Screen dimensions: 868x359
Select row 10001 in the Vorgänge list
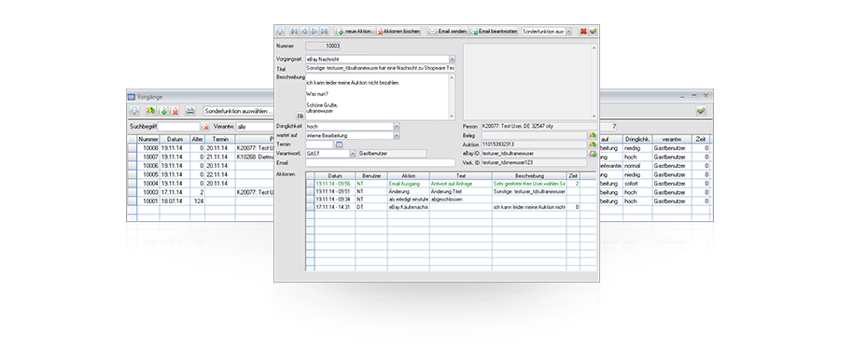pyautogui.click(x=200, y=201)
